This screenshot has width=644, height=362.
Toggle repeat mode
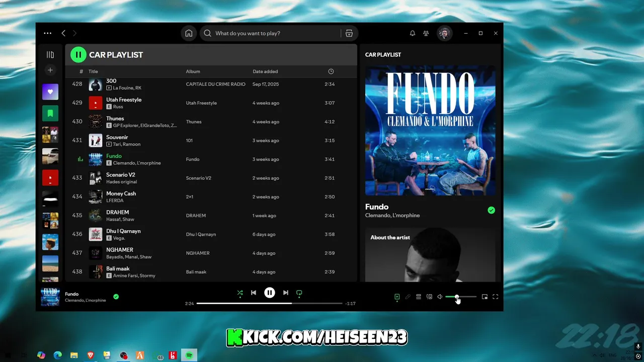[299, 293]
